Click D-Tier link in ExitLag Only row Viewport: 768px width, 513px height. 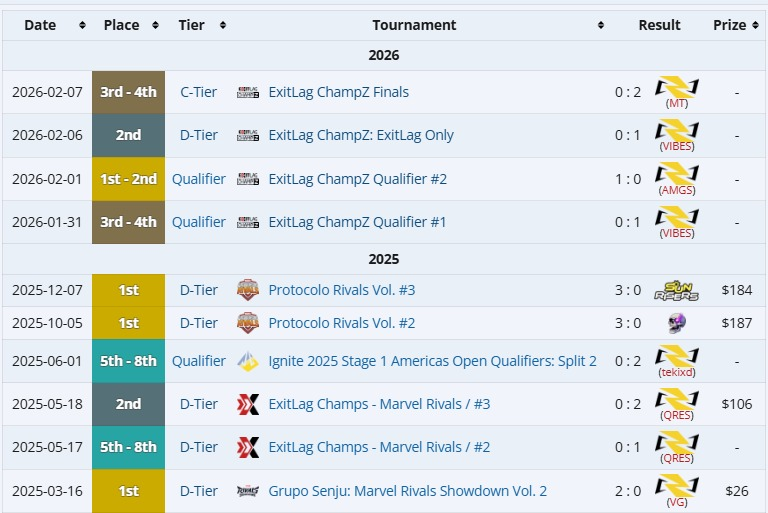pyautogui.click(x=198, y=135)
